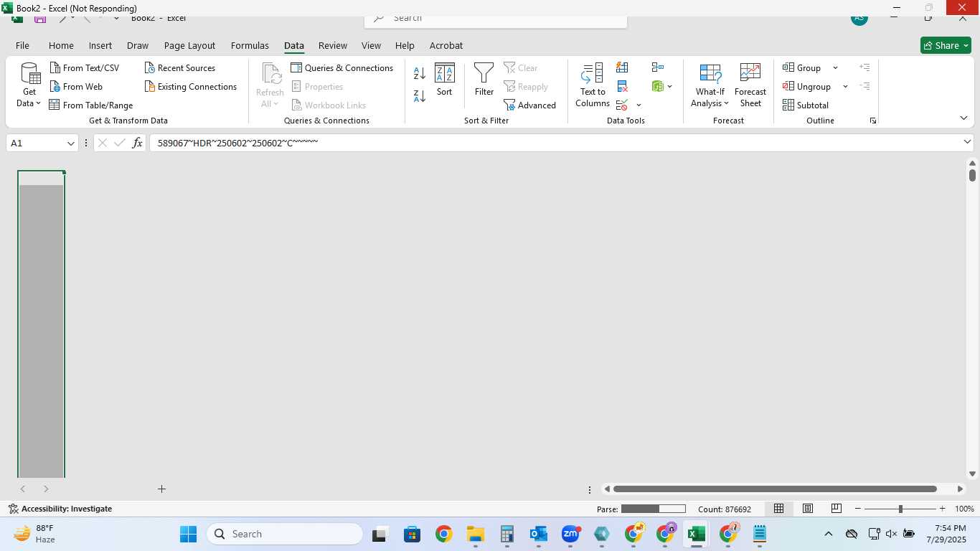
Task: Open the Group dropdown arrow
Action: coord(835,68)
